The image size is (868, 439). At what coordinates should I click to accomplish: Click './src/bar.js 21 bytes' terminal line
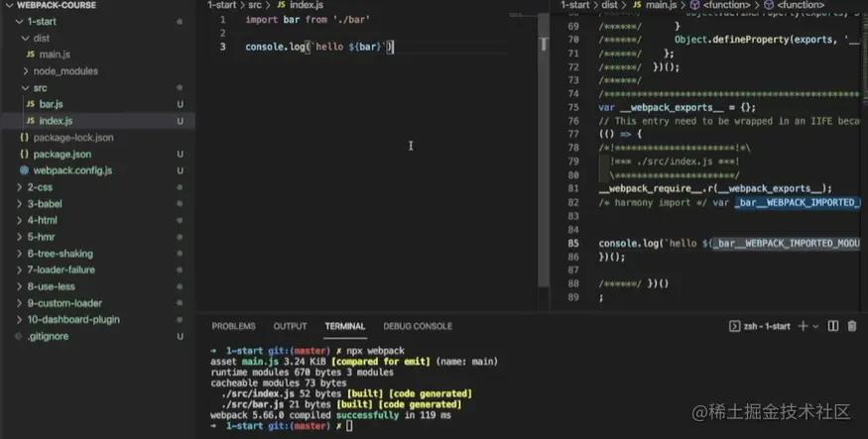click(276, 404)
